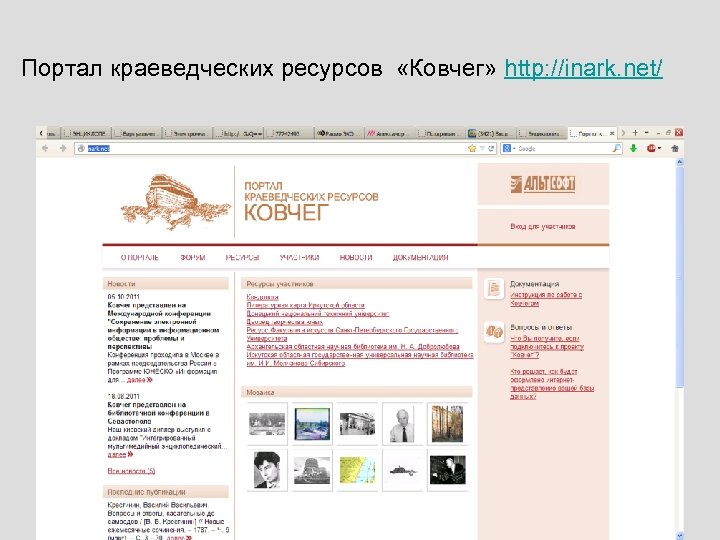Switch to the 77742466 tab
The image size is (720, 540).
[288, 134]
